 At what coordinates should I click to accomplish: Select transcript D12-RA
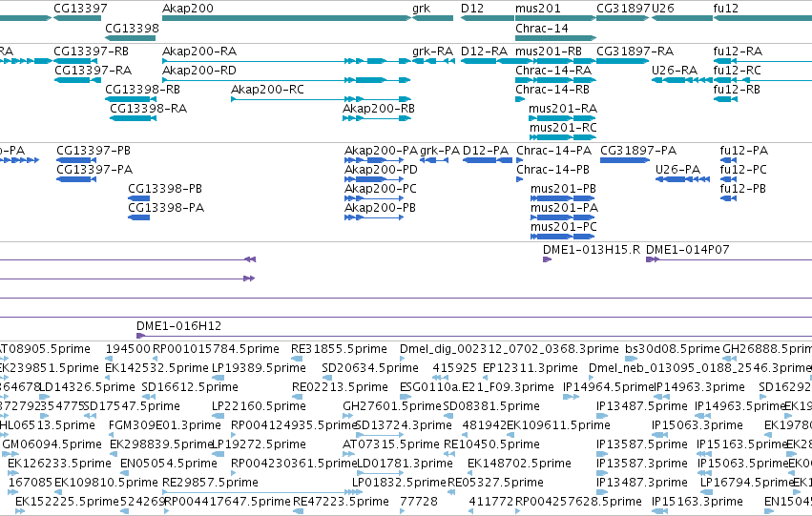(x=484, y=52)
